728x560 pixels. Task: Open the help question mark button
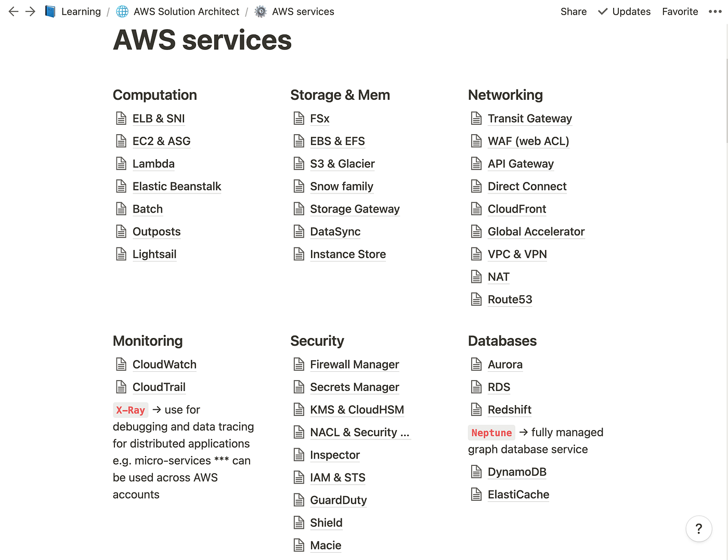[698, 529]
